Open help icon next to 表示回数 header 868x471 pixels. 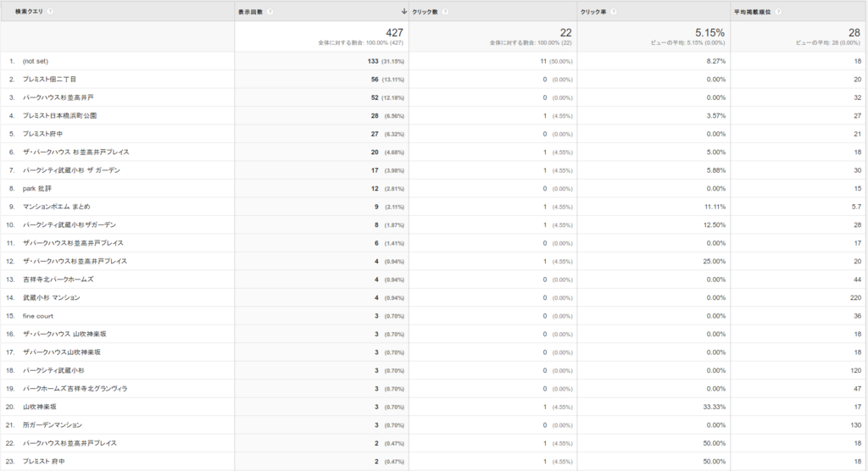[270, 12]
